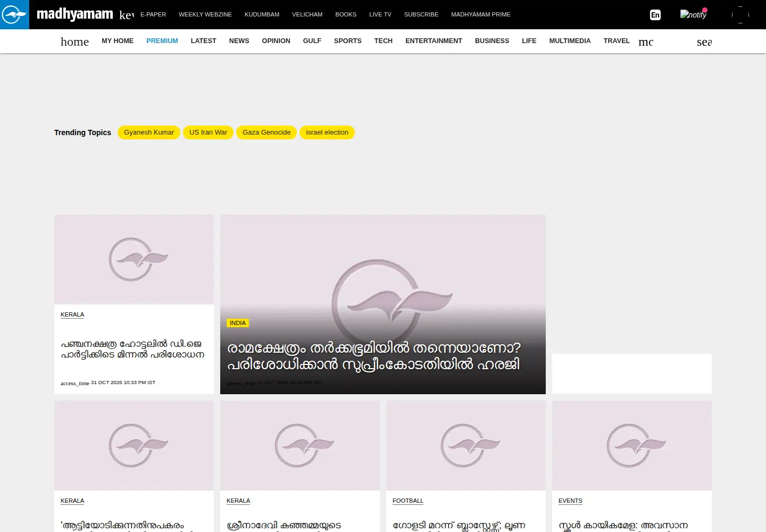766x532 pixels.
Task: Select the Gyanesh Kumar trending topic
Action: click(149, 132)
